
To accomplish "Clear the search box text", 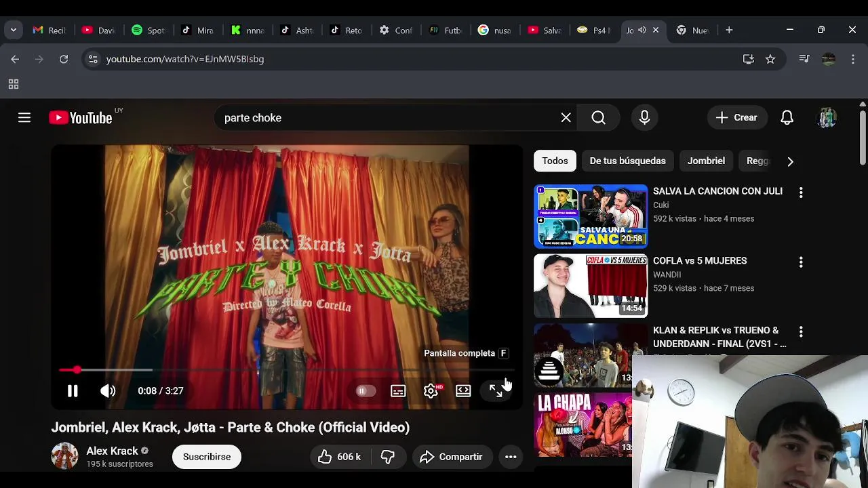I will 566,118.
